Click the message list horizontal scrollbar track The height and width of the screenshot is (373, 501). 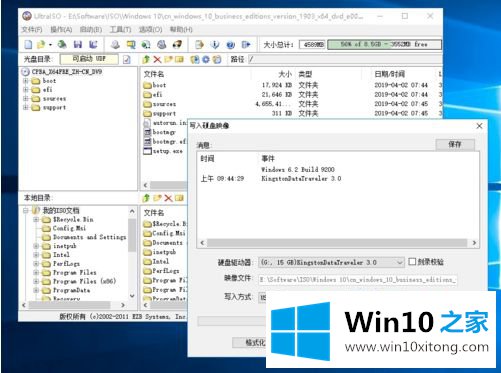click(x=338, y=243)
